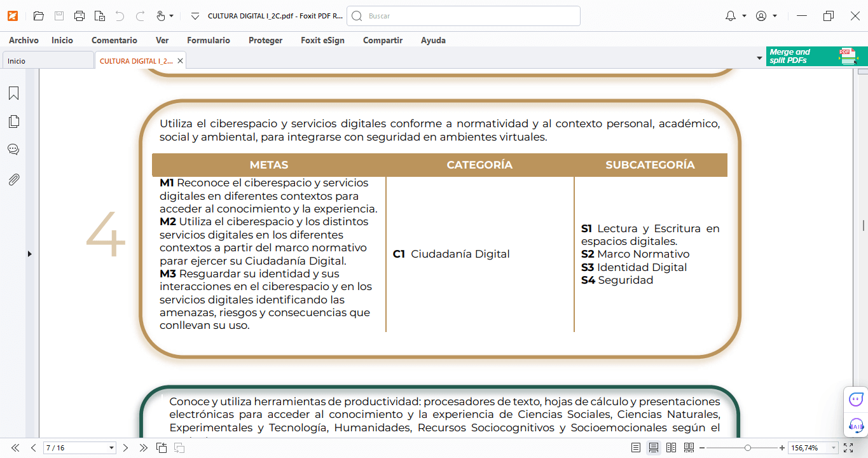Open the Archivo menu
868x458 pixels.
point(24,40)
